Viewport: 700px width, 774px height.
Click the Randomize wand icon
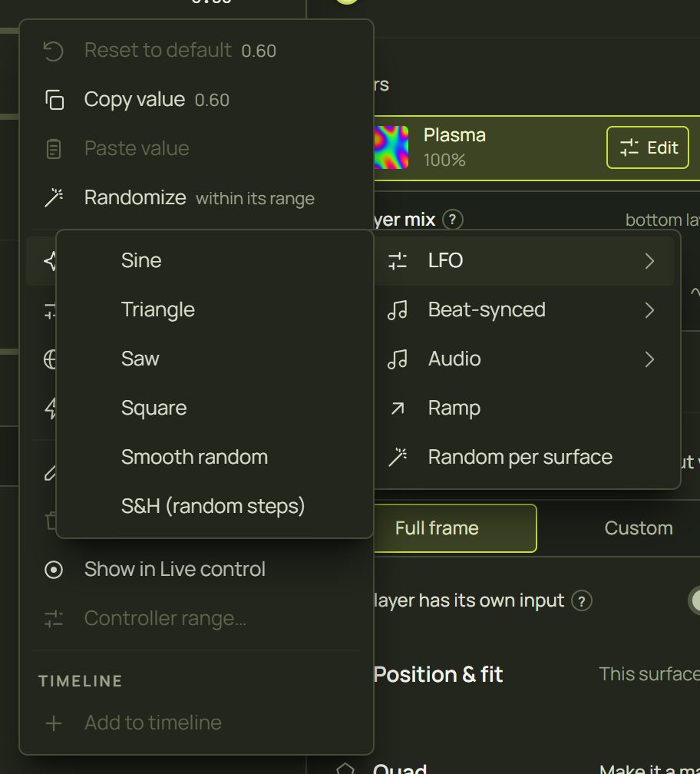(54, 197)
